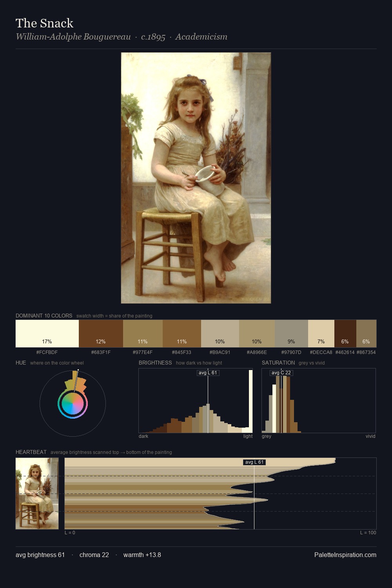
Task: Click the hex code #A8966E text
Action: 257,352
